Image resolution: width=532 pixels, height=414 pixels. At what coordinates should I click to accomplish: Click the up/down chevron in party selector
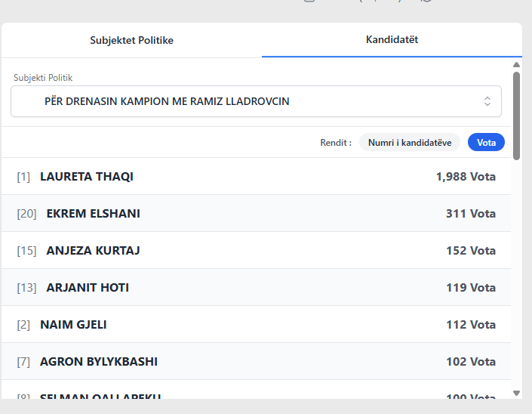487,101
